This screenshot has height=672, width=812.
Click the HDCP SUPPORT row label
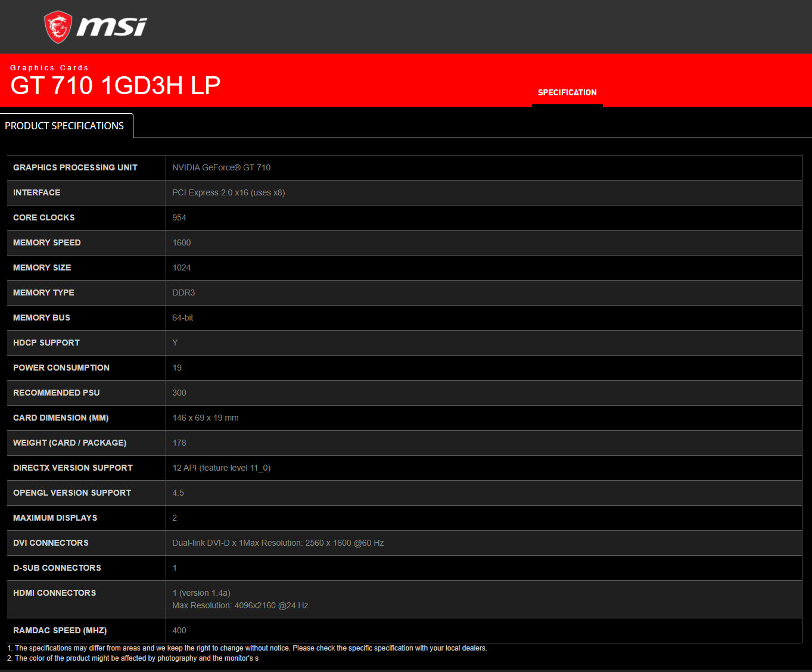click(46, 343)
